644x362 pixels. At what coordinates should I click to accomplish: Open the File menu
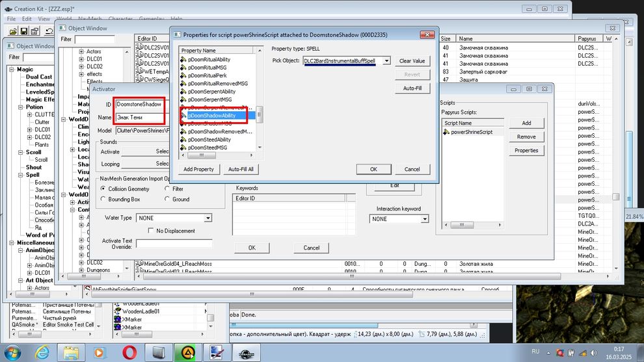12,19
